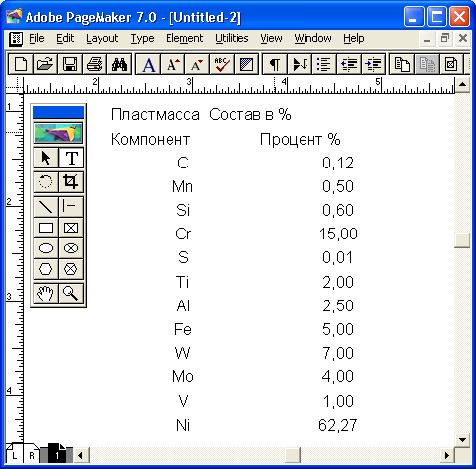The image size is (476, 469).
Task: Select the Text tool (T)
Action: click(71, 158)
